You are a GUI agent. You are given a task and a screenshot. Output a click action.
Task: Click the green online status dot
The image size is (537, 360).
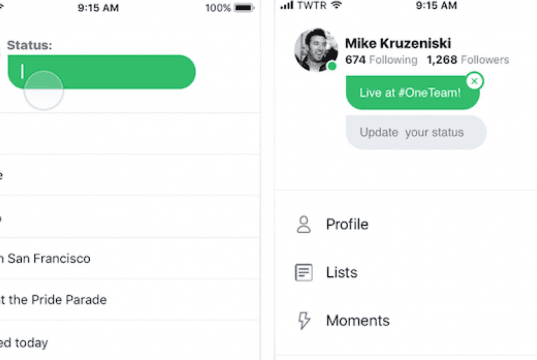[332, 66]
